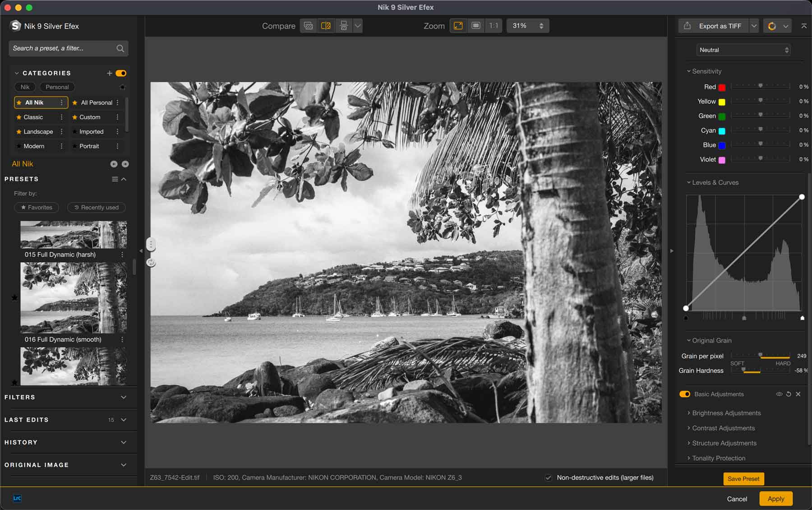Viewport: 812px width, 510px height.
Task: Expand Brightness Adjustments section
Action: pyautogui.click(x=726, y=413)
